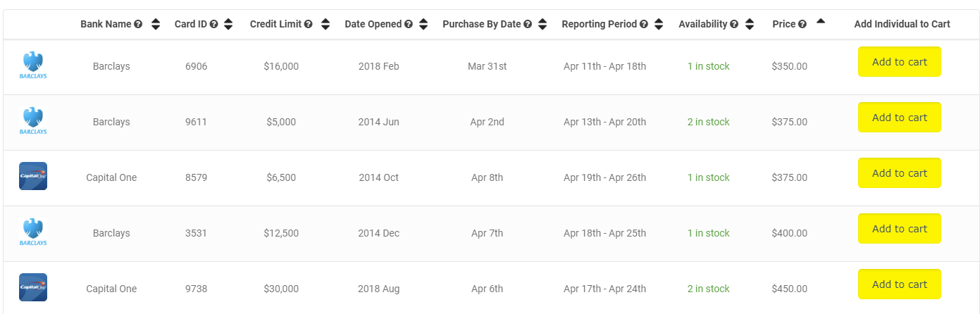Image resolution: width=980 pixels, height=314 pixels.
Task: Open the Credit Limit help tooltip icon
Action: pos(309,25)
